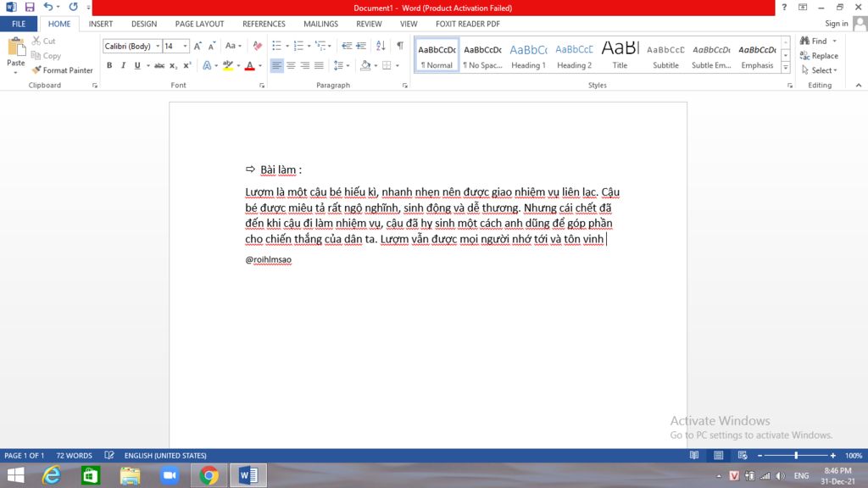Open Line and Paragraph Spacing menu
Viewport: 868px width, 488px height.
[341, 65]
